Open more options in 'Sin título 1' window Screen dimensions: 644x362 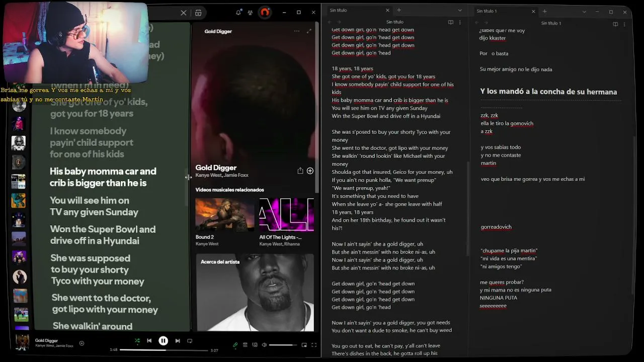click(x=624, y=24)
